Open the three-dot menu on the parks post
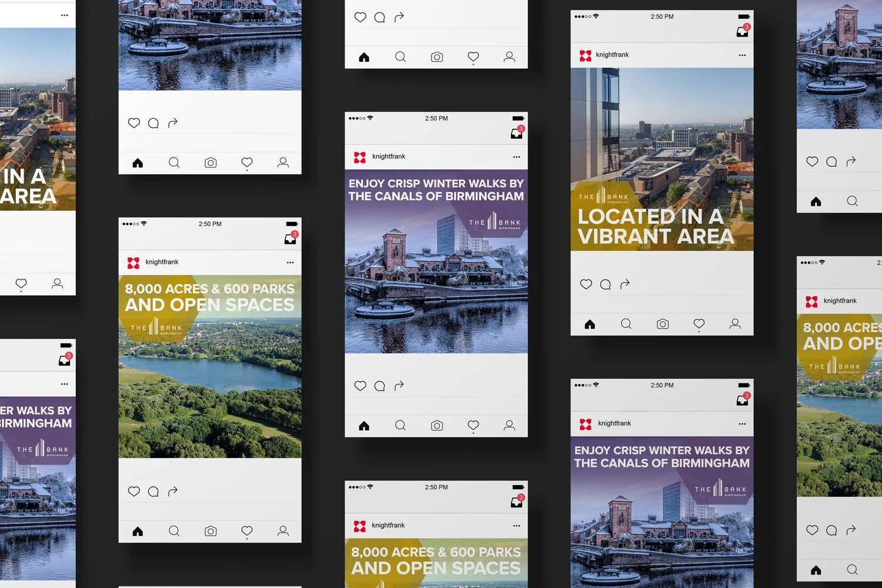The height and width of the screenshot is (588, 882). point(290,262)
